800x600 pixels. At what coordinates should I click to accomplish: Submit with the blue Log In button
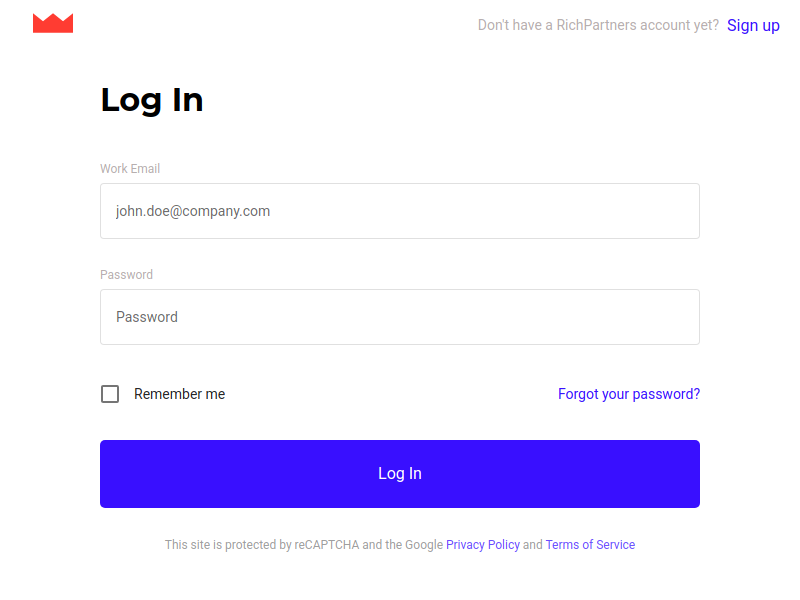pos(400,473)
